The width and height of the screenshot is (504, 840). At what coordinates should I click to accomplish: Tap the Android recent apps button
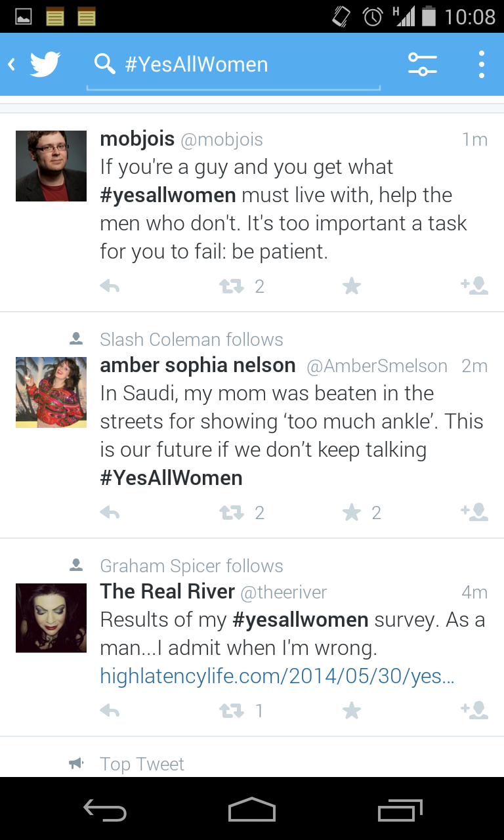[400, 810]
